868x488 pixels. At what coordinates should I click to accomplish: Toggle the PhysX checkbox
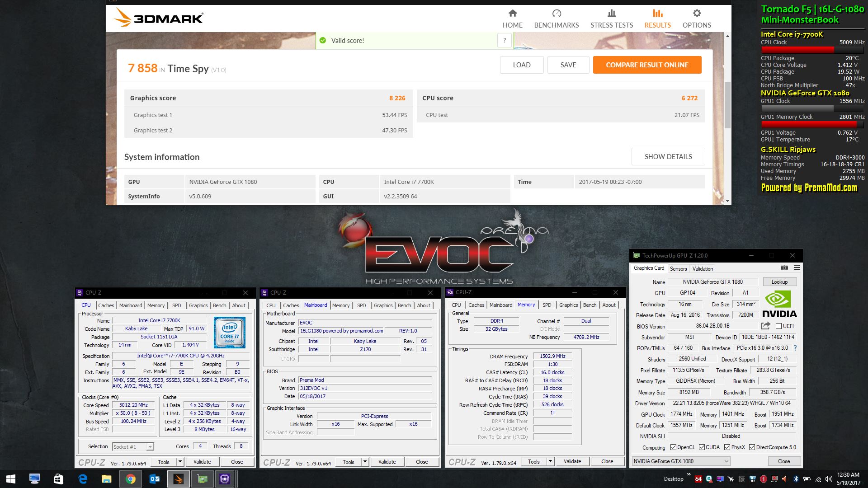pos(727,447)
